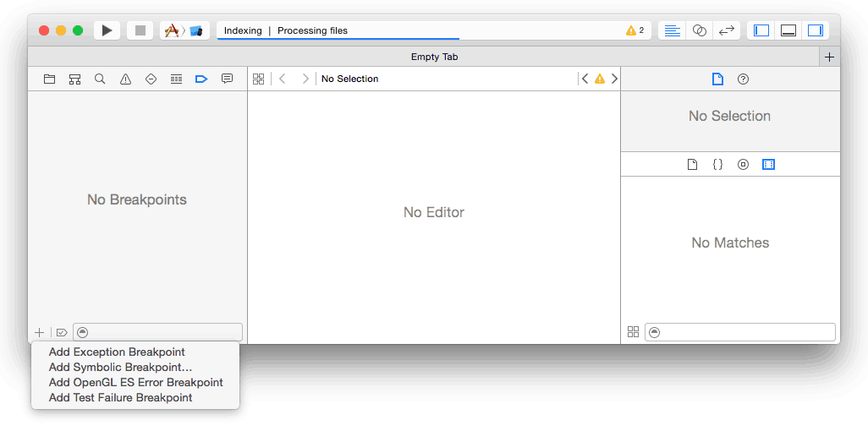Go back in editor history
868x442 pixels.
(283, 79)
